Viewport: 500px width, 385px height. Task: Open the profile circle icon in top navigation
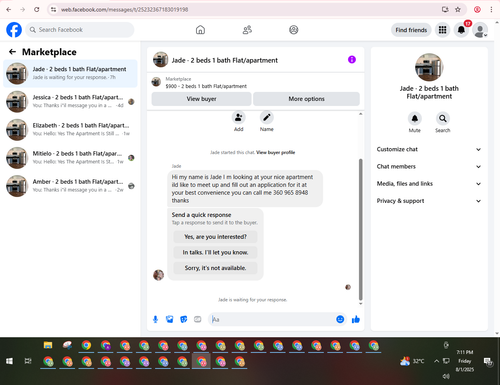pos(294,30)
